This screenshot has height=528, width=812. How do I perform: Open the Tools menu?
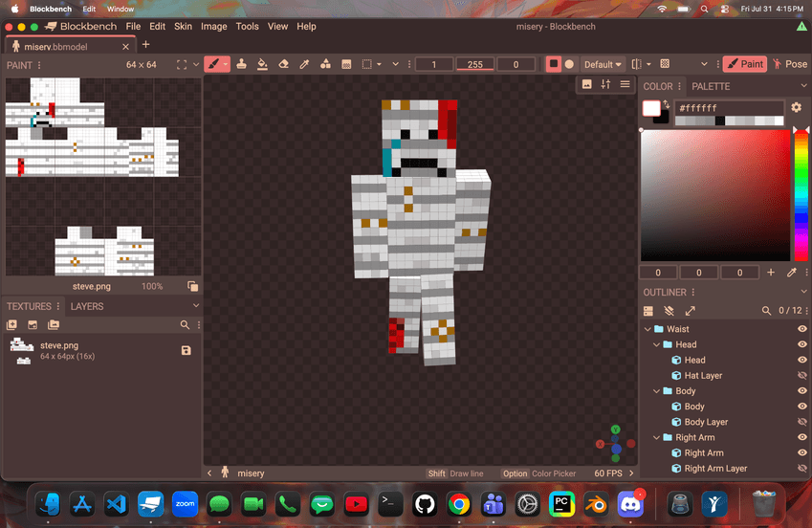247,27
